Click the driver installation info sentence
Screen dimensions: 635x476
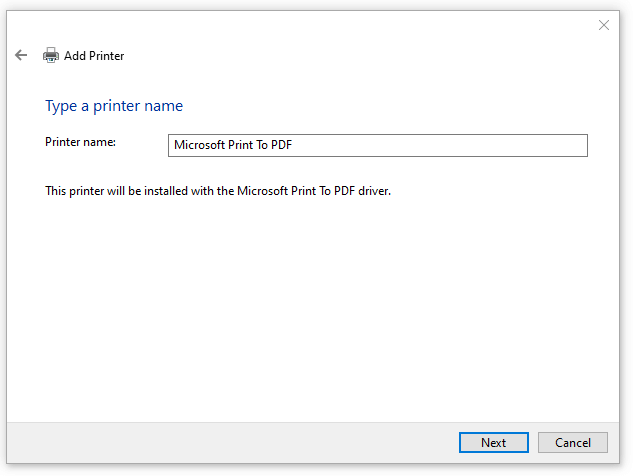click(x=218, y=191)
